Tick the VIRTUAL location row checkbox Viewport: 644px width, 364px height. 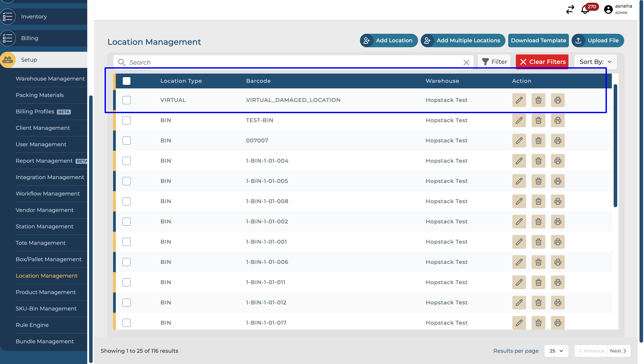coord(127,100)
